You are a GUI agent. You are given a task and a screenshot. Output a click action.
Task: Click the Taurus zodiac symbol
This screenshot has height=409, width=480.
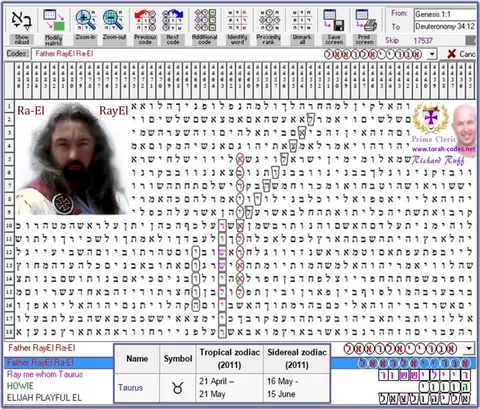[x=178, y=388]
